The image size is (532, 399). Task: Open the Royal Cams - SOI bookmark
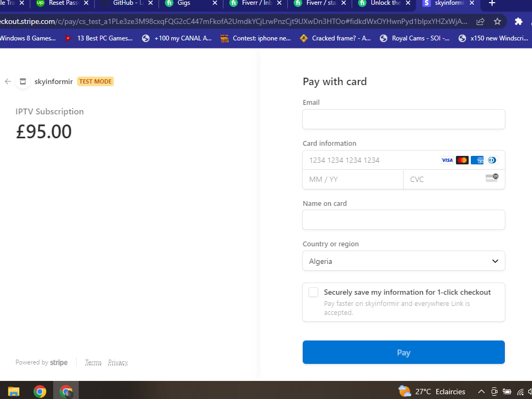click(x=414, y=38)
